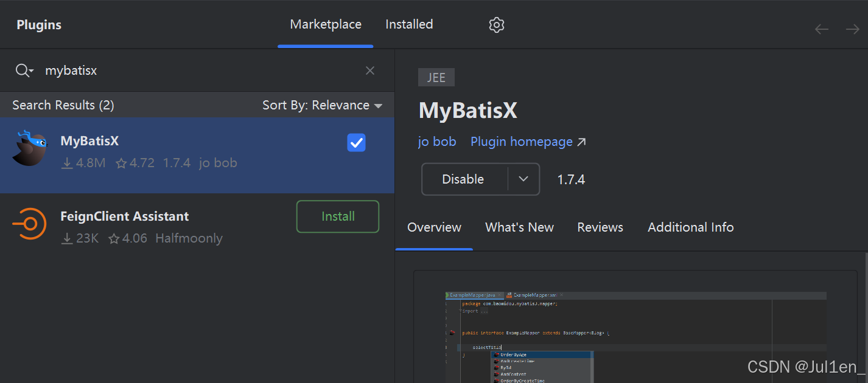
Task: Click the FeignClient Assistant orange logo icon
Action: coord(29,224)
